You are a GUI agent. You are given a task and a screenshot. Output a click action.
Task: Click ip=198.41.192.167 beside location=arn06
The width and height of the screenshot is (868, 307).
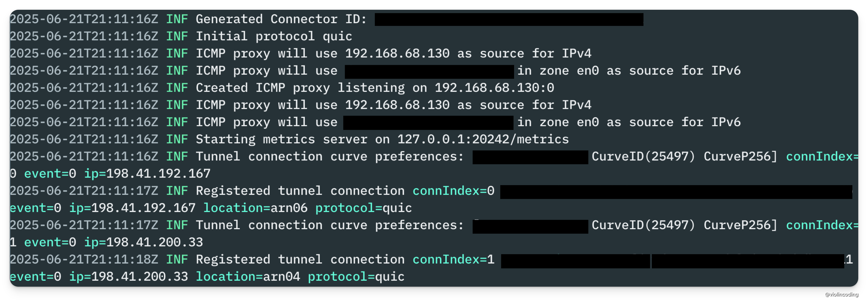tap(132, 208)
